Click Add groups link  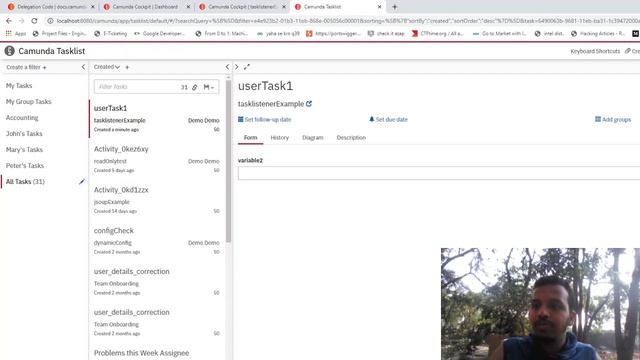[613, 120]
